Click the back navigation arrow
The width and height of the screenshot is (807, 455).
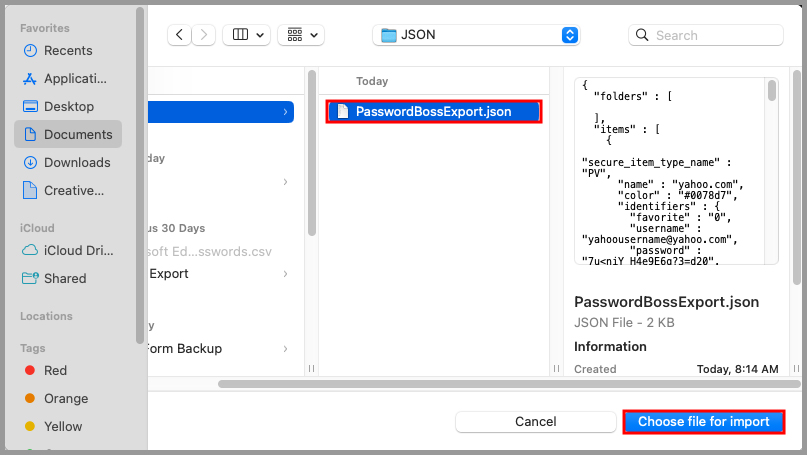point(180,35)
